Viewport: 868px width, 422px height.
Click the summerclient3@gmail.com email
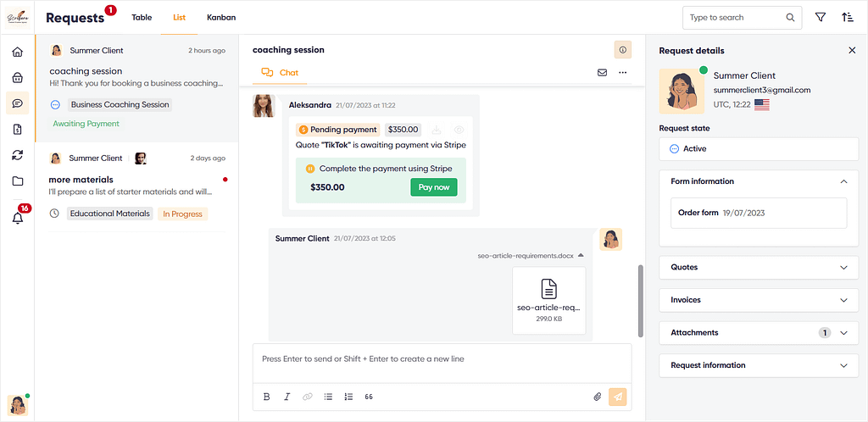[762, 90]
